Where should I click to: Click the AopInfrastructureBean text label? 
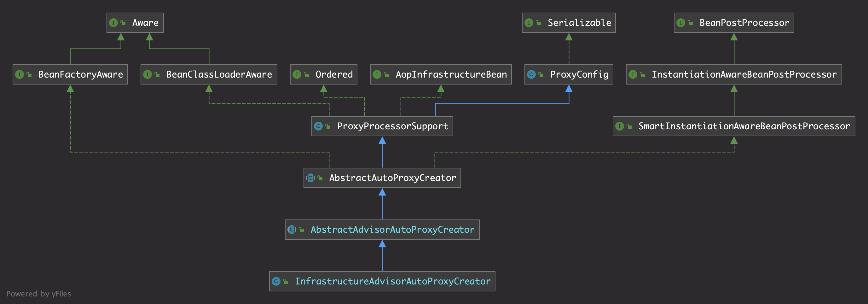(x=451, y=74)
